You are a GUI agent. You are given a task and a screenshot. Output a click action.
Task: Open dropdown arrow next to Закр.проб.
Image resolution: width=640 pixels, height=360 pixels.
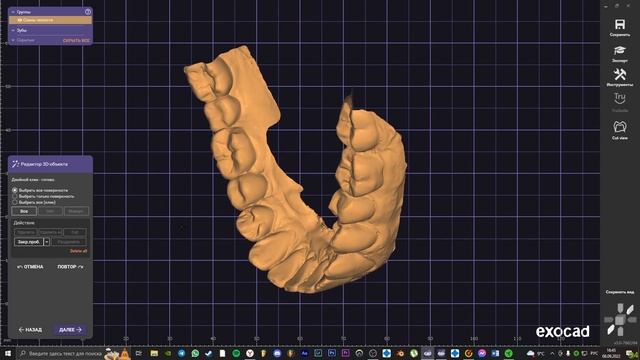tap(47, 242)
